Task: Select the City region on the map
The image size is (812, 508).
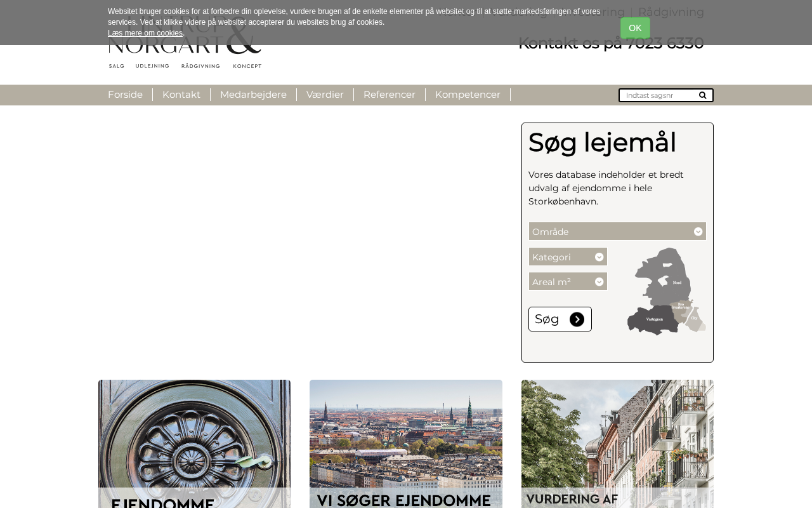Action: [695, 320]
